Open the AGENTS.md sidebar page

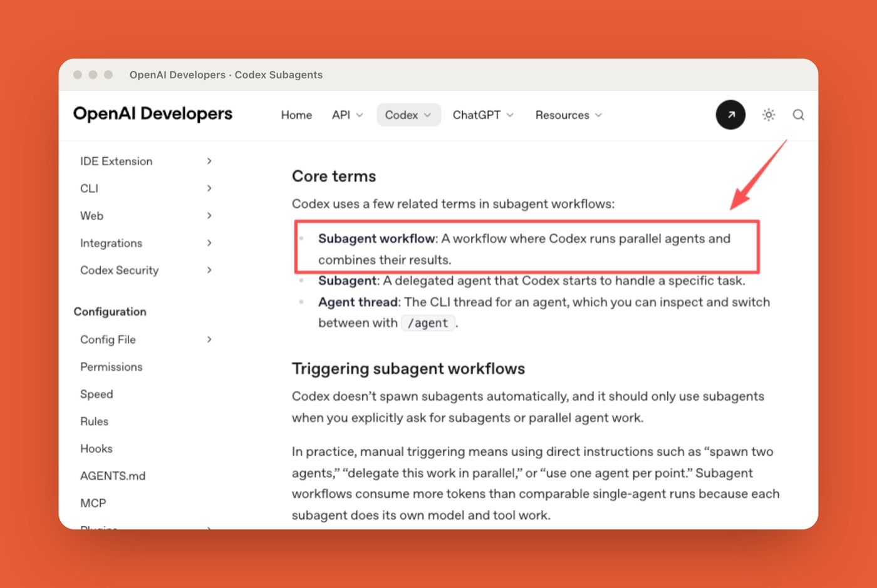[113, 476]
